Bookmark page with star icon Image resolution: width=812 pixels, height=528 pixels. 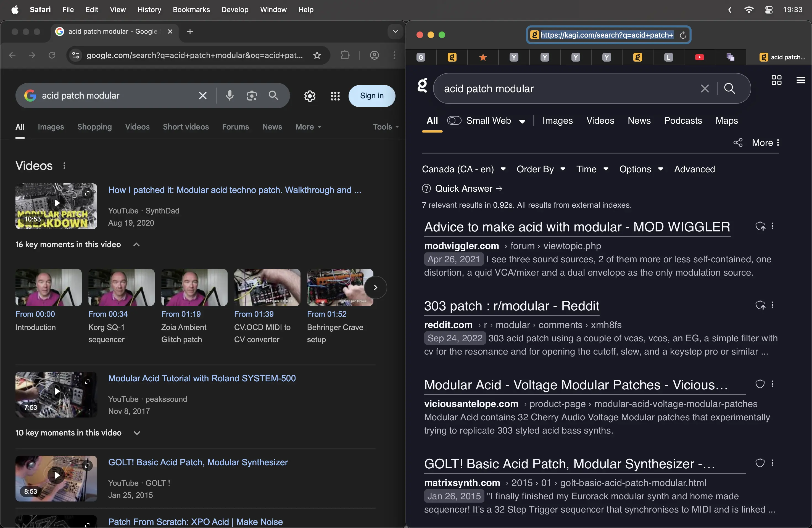(x=317, y=55)
